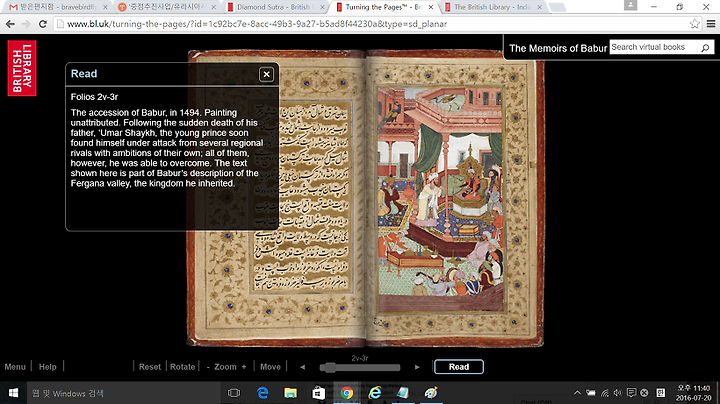Launch Microsoft Edge from taskbar

[262, 393]
